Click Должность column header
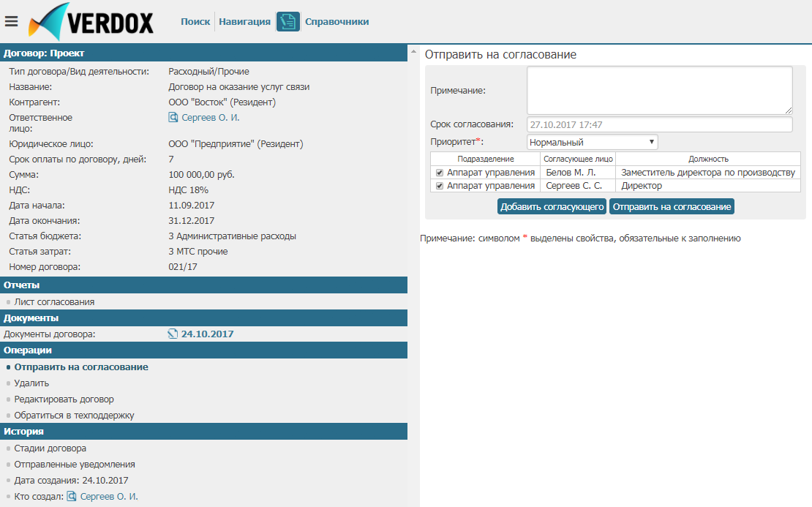The image size is (812, 507). pyautogui.click(x=708, y=159)
